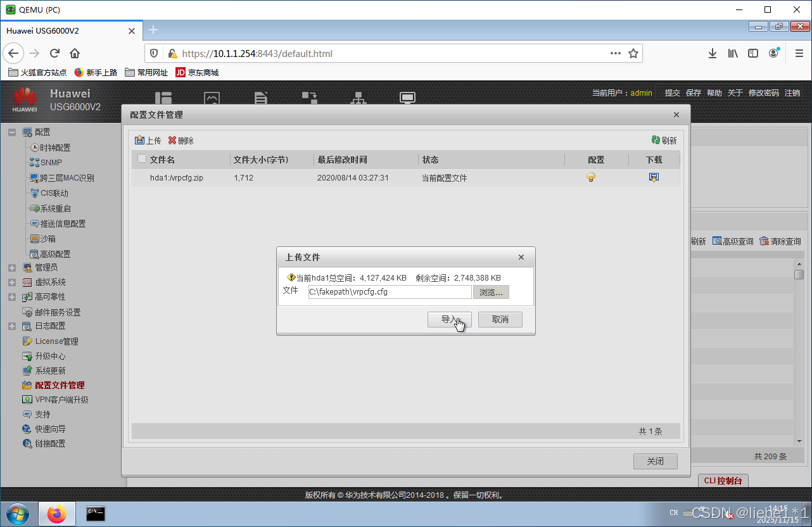This screenshot has height=527, width=812.
Task: Click the 删除 red X delete icon
Action: tap(172, 141)
